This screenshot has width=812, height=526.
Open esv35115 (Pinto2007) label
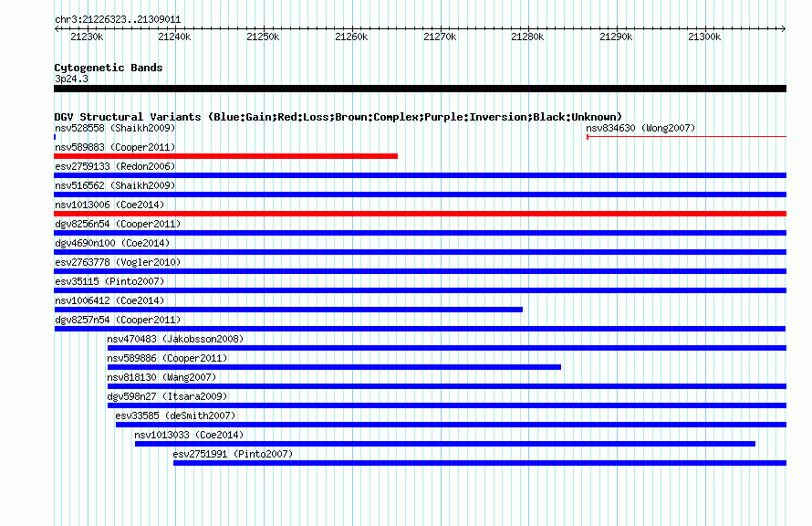(109, 281)
